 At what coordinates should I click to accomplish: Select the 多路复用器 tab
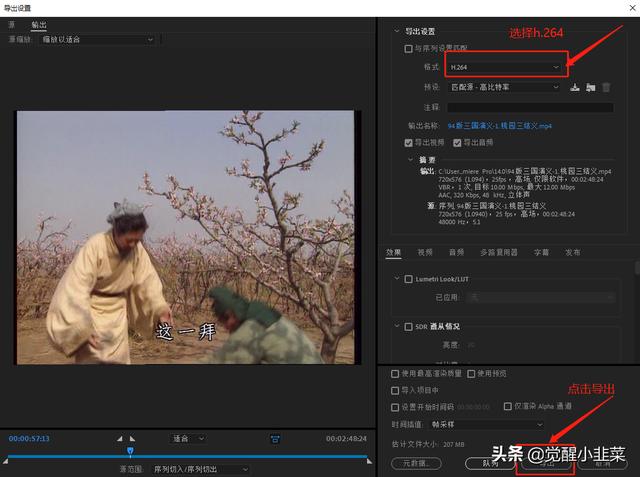click(499, 253)
